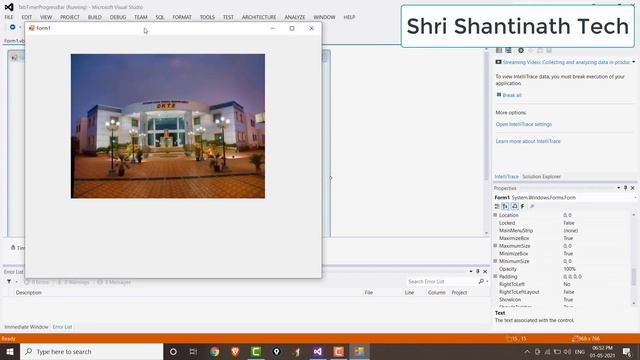Click Streaming Video link in IntelliTrace
The image size is (640, 360).
click(x=566, y=62)
